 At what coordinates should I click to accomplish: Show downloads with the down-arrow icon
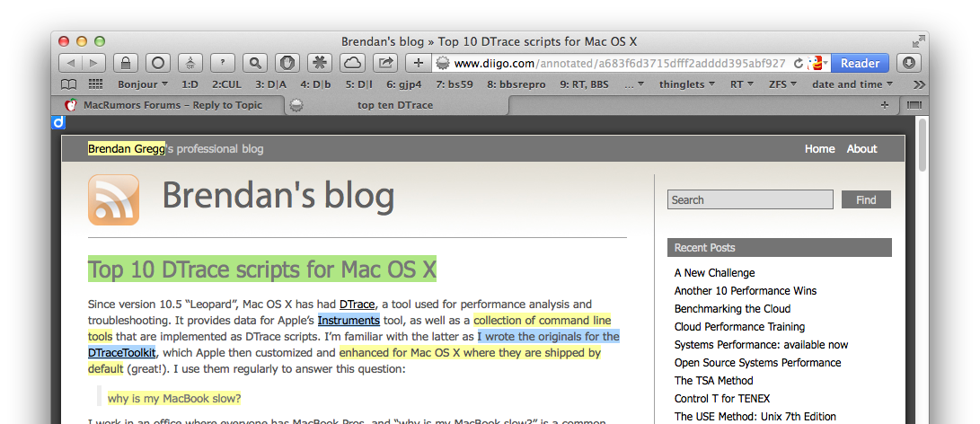pyautogui.click(x=909, y=63)
